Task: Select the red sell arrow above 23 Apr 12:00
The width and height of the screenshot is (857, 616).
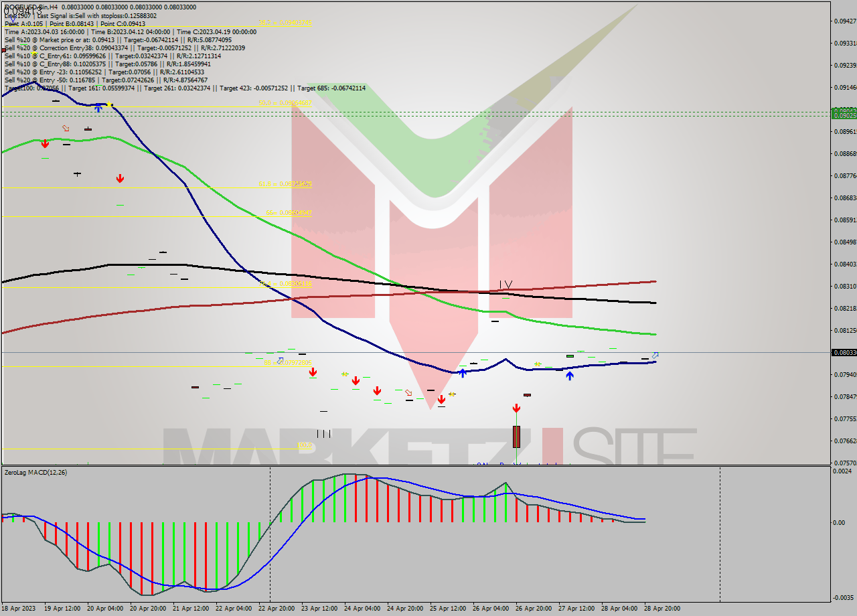Action: coord(313,372)
